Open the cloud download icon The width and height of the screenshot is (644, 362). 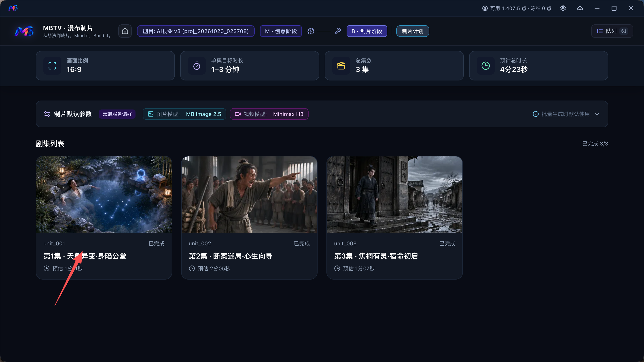[580, 8]
